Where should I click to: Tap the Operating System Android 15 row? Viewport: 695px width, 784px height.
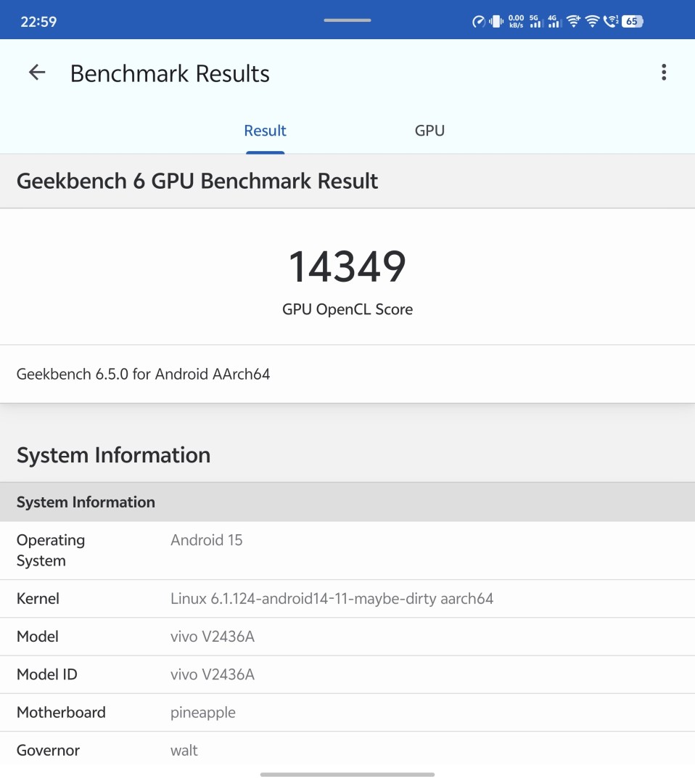click(347, 550)
